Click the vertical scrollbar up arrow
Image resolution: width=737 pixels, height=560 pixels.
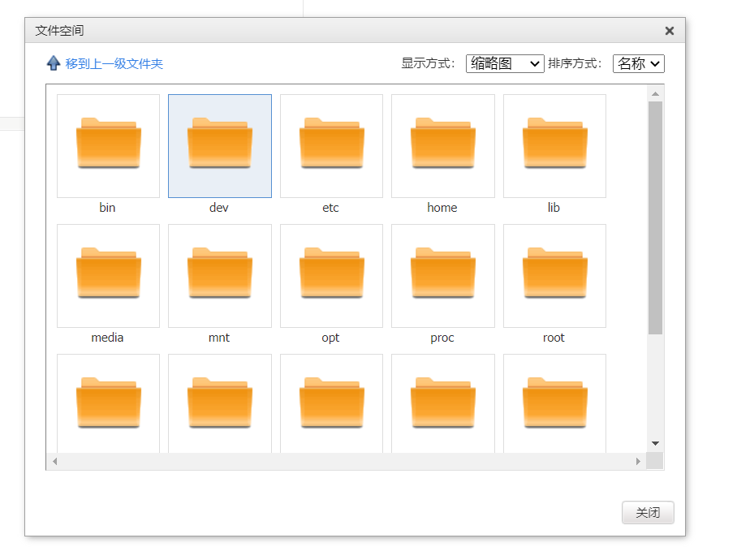[655, 94]
